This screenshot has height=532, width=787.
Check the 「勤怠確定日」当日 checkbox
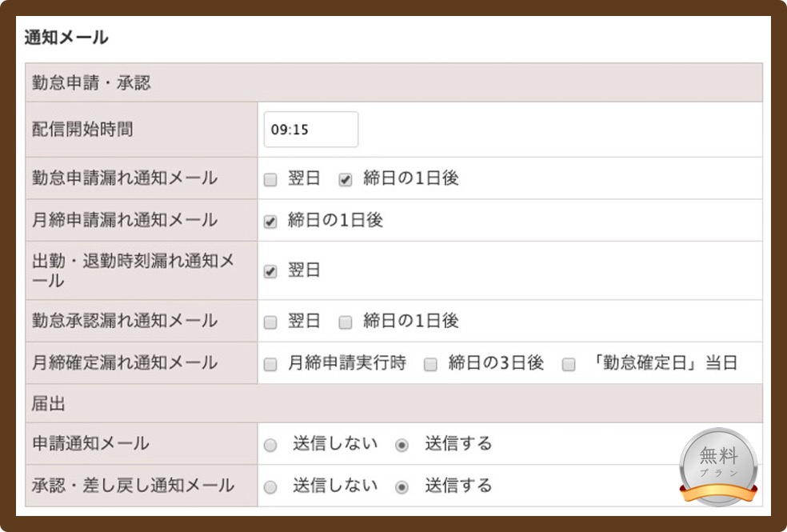pyautogui.click(x=569, y=364)
